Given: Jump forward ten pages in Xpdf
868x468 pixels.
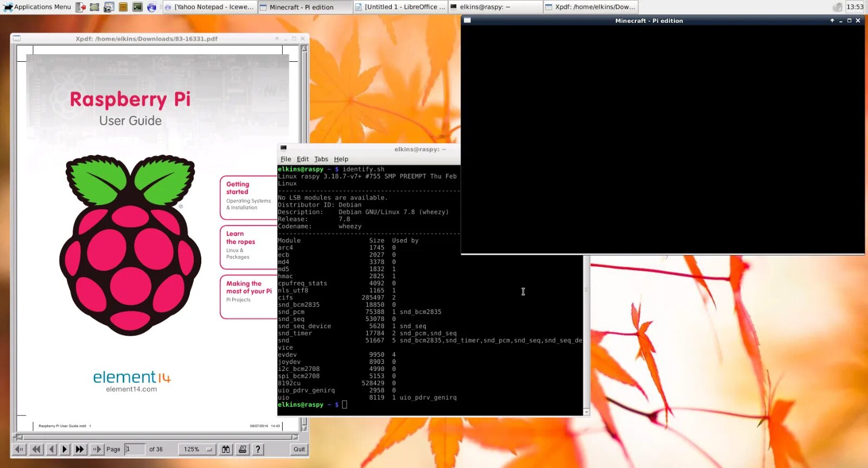Looking at the screenshot, I should (80, 449).
